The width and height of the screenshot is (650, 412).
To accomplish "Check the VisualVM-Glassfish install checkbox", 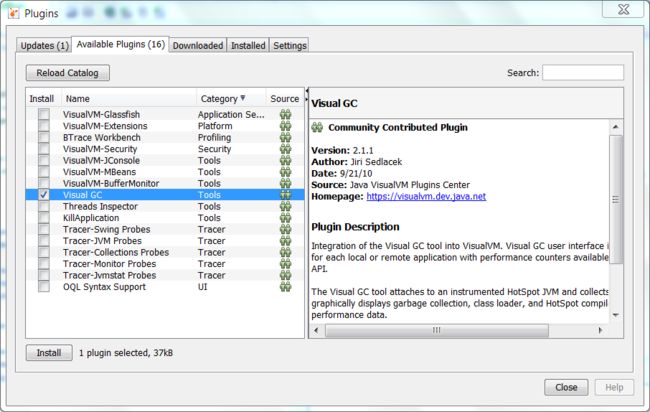I will [44, 114].
